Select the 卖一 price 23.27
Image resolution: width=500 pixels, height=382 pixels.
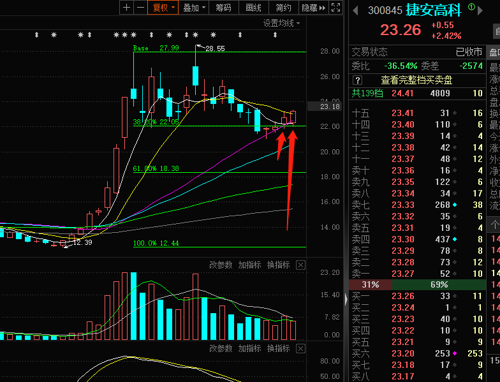[403, 274]
